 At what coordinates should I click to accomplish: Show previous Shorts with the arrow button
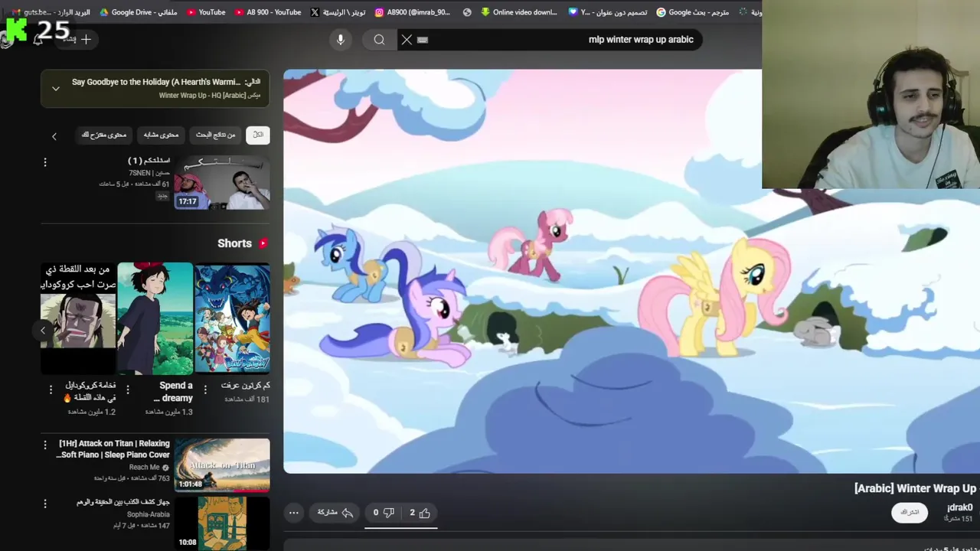[43, 330]
